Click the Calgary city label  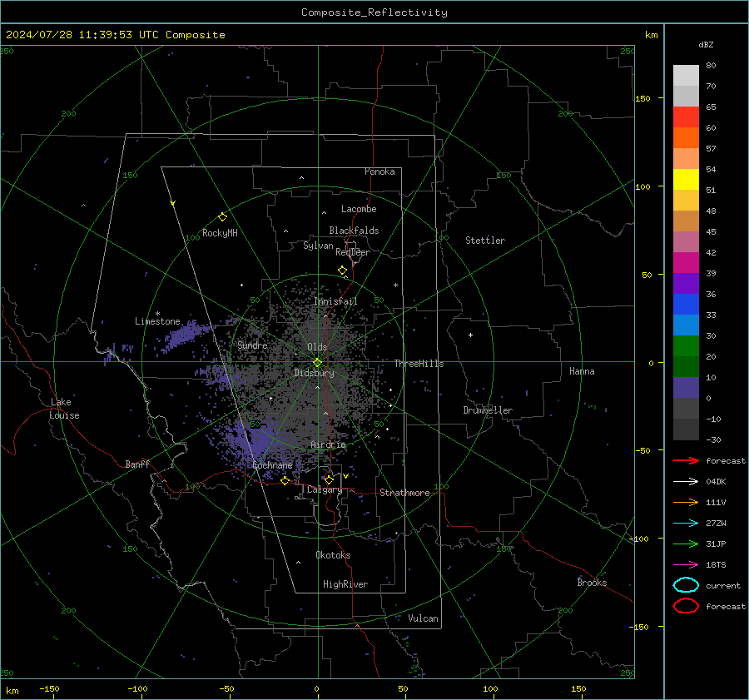325,489
